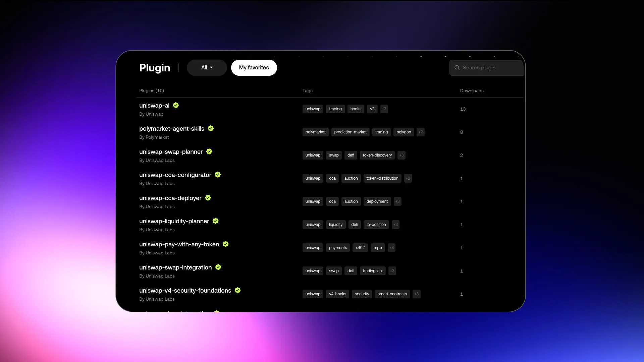Open the uniswap-swap-integration plugin page
This screenshot has width=644, height=362.
click(x=175, y=267)
